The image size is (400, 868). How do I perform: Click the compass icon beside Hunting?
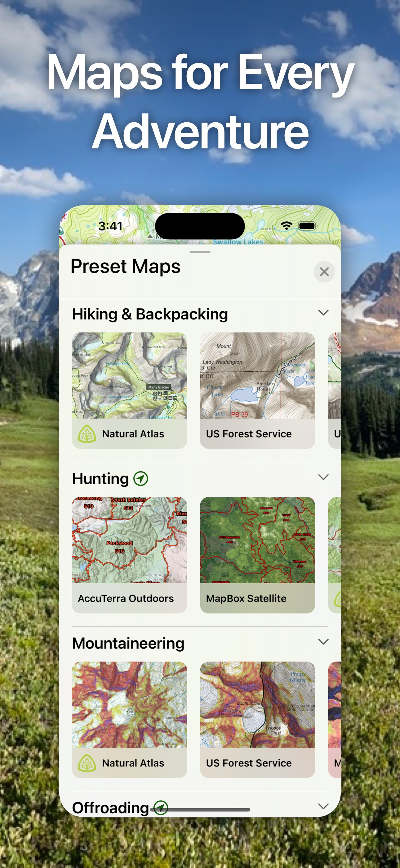coord(141,478)
